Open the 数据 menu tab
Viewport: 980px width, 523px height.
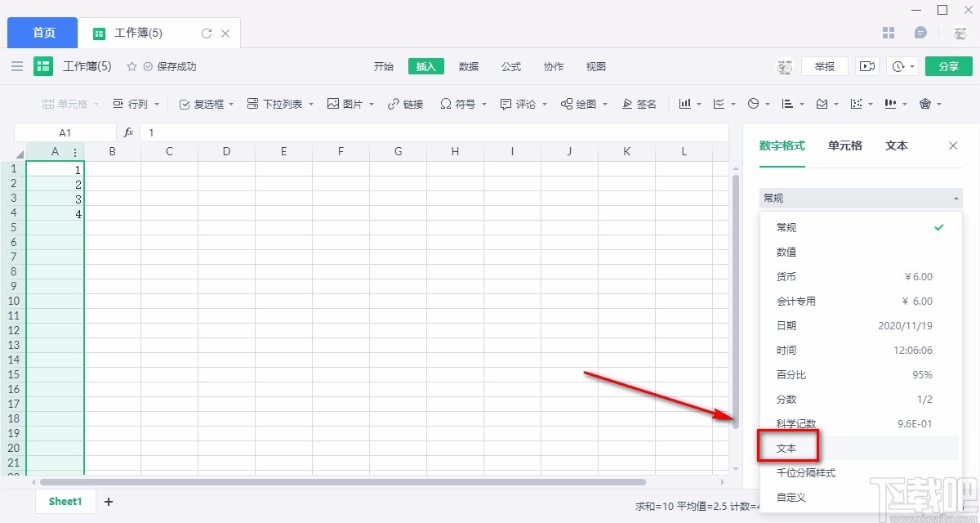(469, 66)
